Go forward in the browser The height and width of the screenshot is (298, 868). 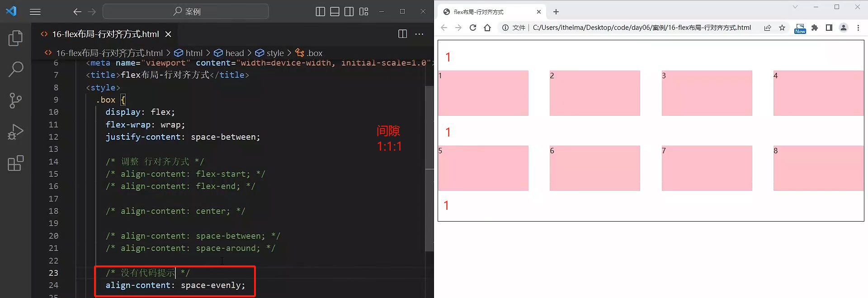[458, 28]
